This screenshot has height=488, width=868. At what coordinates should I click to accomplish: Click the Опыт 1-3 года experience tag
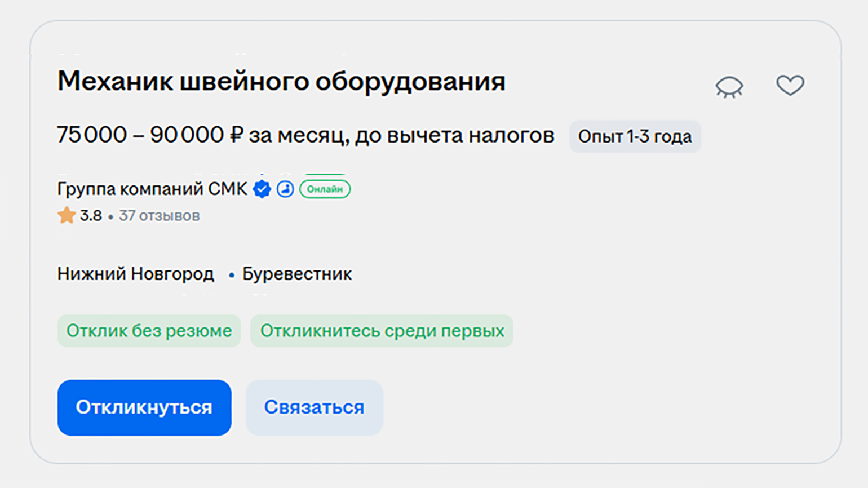click(635, 136)
